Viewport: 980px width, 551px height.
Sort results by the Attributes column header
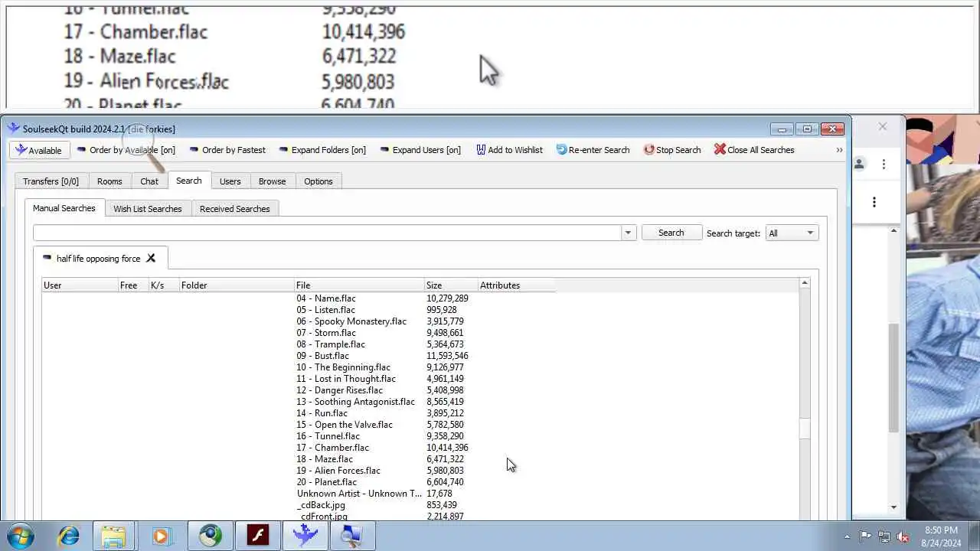517,285
